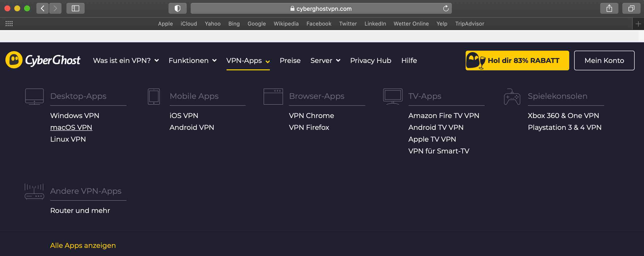Image resolution: width=644 pixels, height=256 pixels.
Task: Click the CyberGhost logo
Action: (43, 60)
